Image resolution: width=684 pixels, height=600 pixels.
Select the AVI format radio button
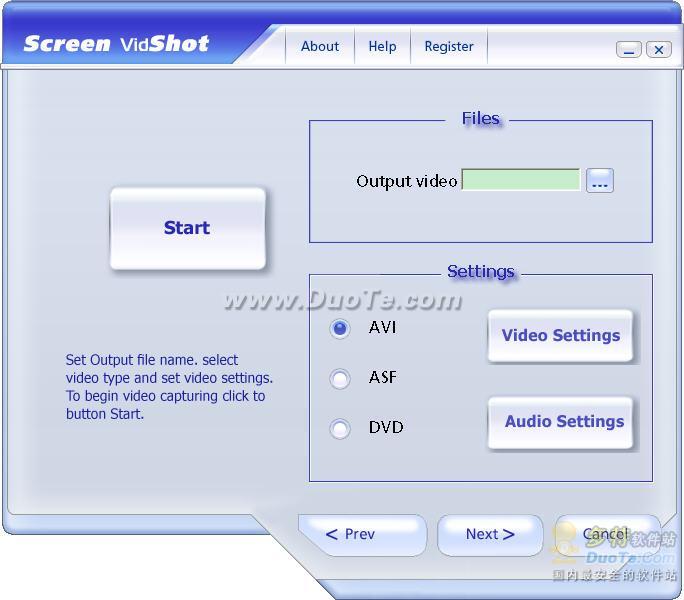pos(340,329)
